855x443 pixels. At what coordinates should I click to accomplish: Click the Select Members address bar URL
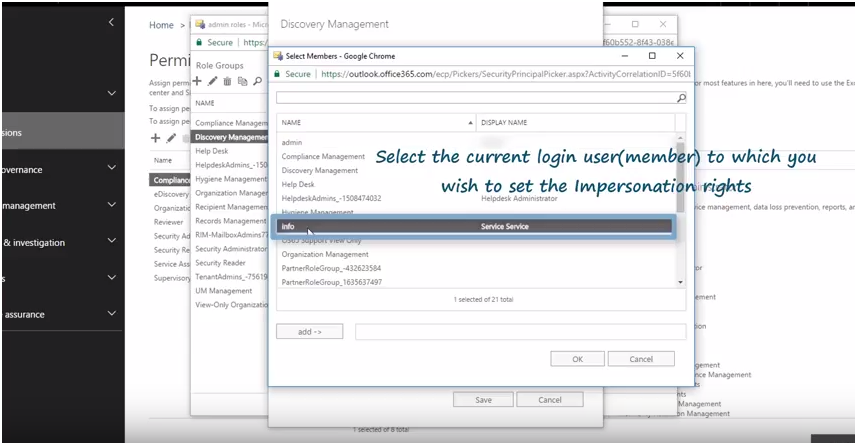point(505,74)
